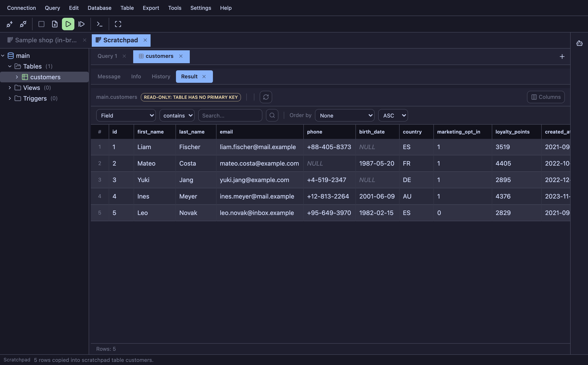Click the run-current-statement play icon
The height and width of the screenshot is (365, 588).
[82, 24]
